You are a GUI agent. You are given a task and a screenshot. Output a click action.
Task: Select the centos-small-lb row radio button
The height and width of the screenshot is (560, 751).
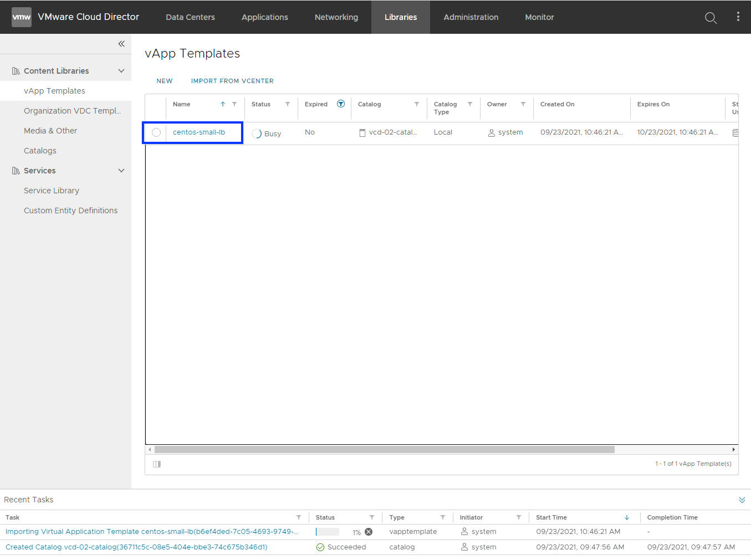point(156,132)
